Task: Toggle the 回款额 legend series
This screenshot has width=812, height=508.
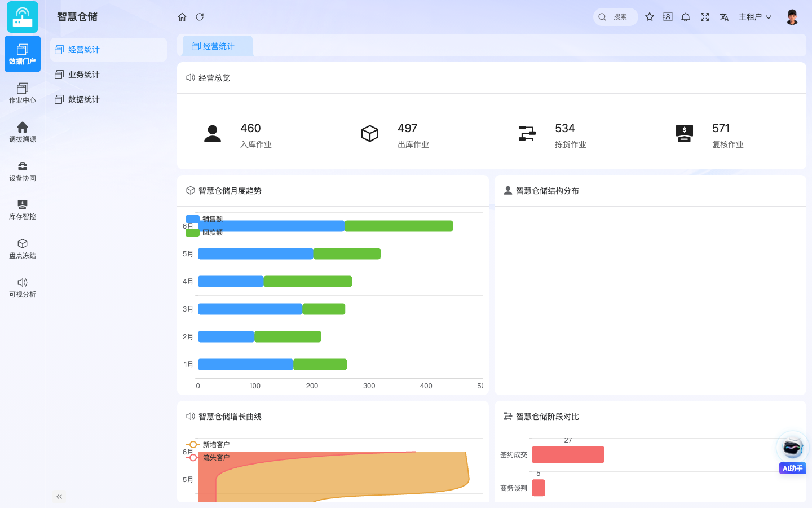Action: coord(204,232)
